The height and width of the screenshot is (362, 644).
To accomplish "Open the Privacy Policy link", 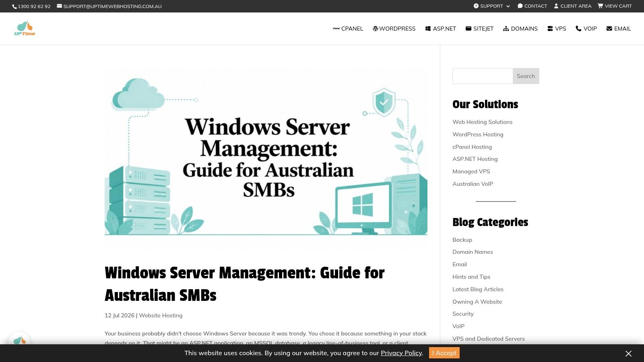I will click(x=401, y=353).
